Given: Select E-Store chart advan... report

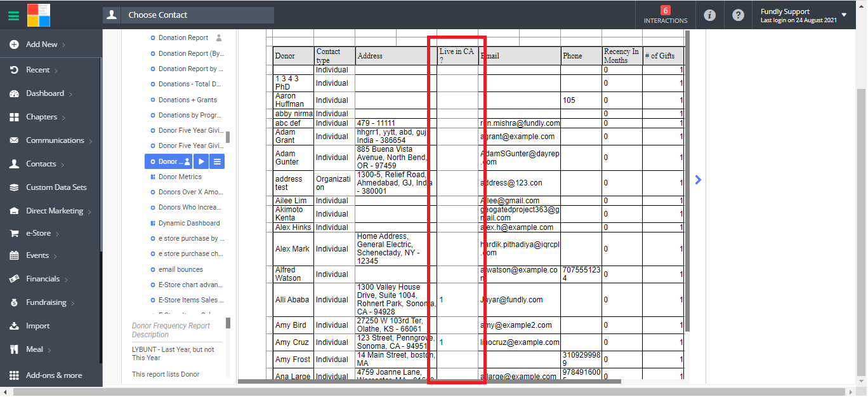Looking at the screenshot, I should pos(190,285).
